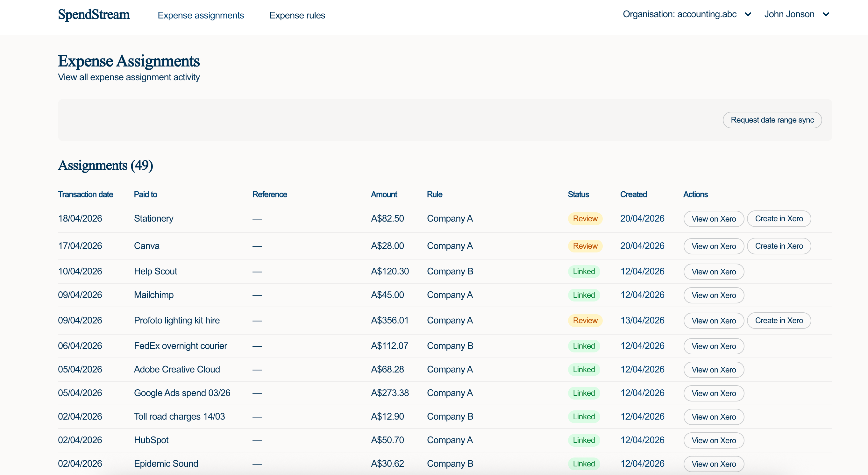View Canva expense on Xero

click(x=714, y=246)
